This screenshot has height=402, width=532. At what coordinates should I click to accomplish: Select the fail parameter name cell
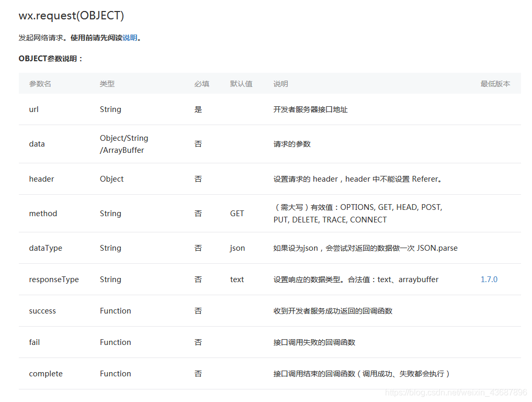coord(35,342)
